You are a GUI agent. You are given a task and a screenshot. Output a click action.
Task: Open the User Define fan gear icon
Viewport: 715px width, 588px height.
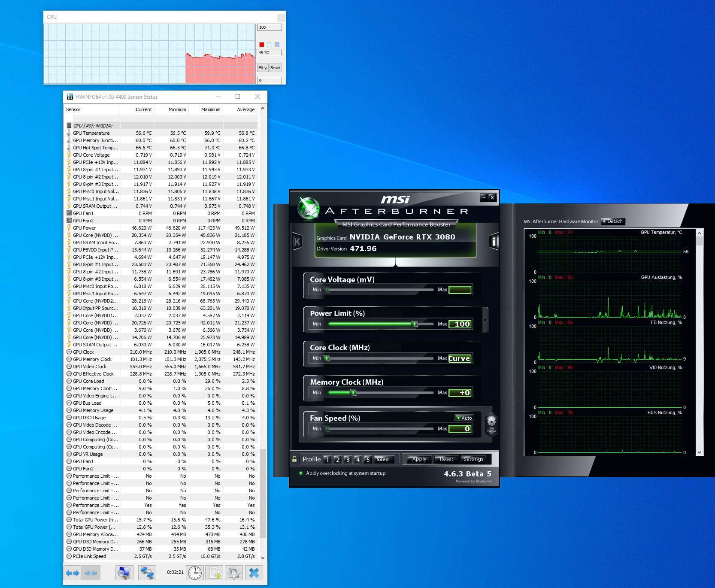(491, 424)
